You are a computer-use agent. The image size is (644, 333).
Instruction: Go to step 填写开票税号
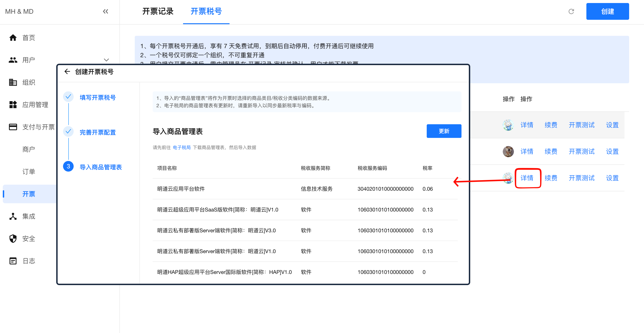[x=98, y=98]
